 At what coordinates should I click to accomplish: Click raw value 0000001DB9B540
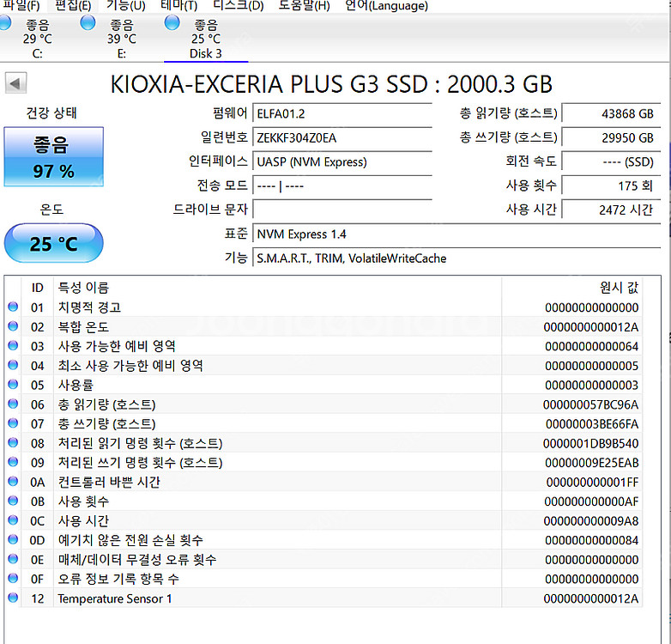590,443
